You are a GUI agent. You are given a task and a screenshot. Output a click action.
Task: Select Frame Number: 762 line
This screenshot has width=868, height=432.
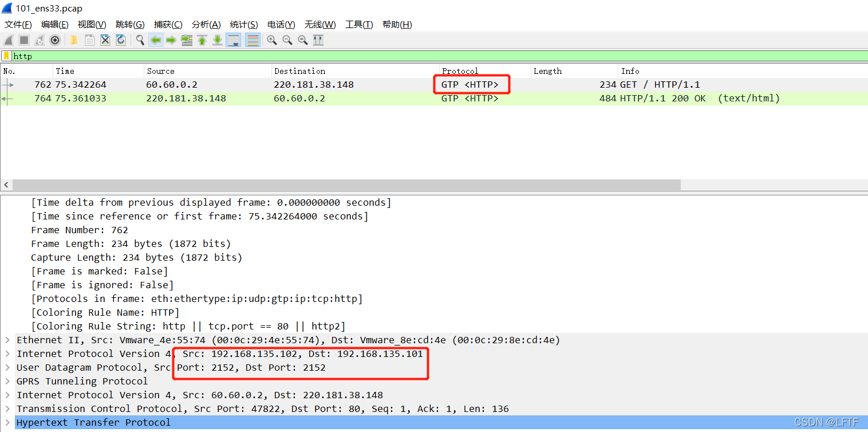click(80, 230)
